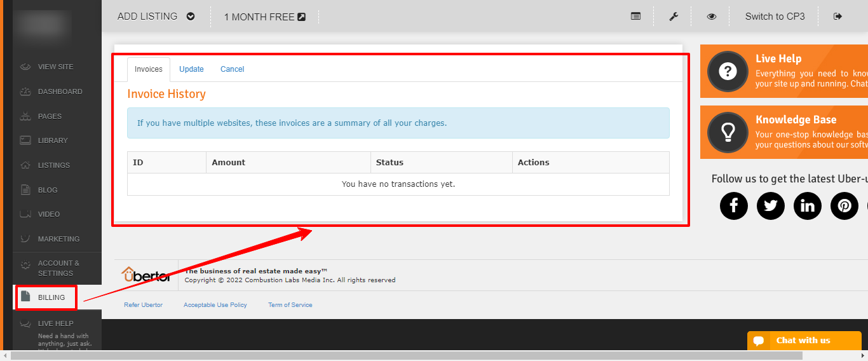This screenshot has width=868, height=361.
Task: Click the horizontal scrollbar at the bottom
Action: pyautogui.click(x=407, y=356)
